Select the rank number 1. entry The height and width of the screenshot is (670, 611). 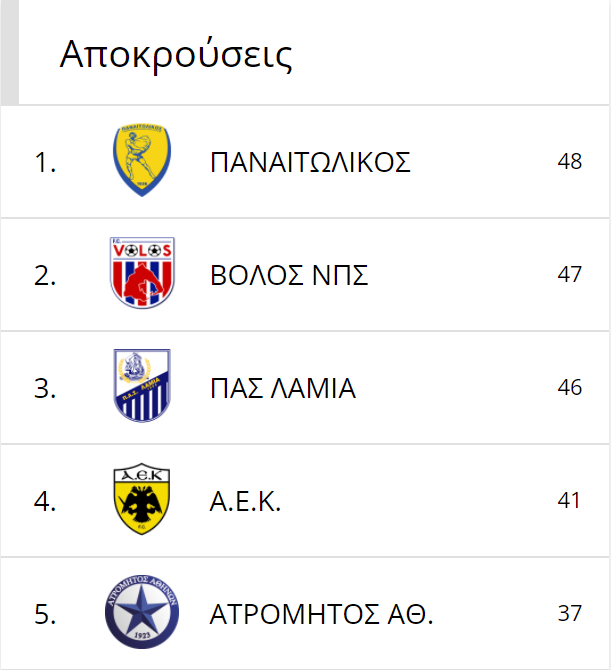click(x=45, y=163)
